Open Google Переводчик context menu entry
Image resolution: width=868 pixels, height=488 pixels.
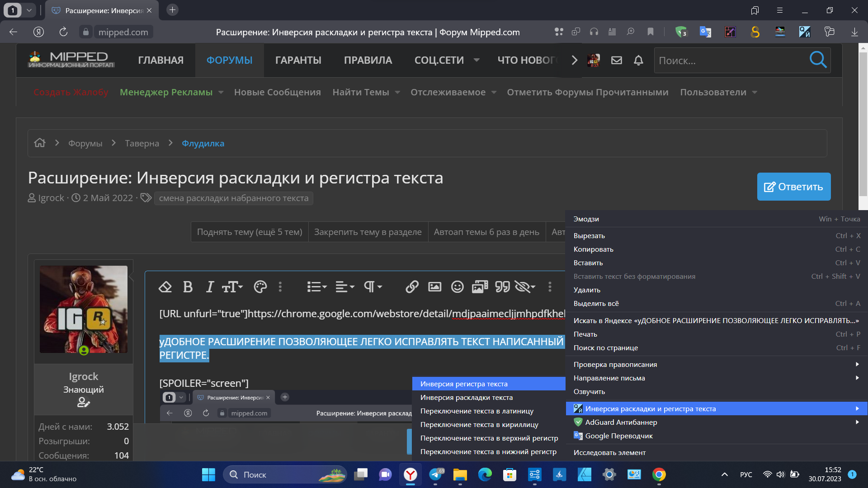pyautogui.click(x=717, y=436)
